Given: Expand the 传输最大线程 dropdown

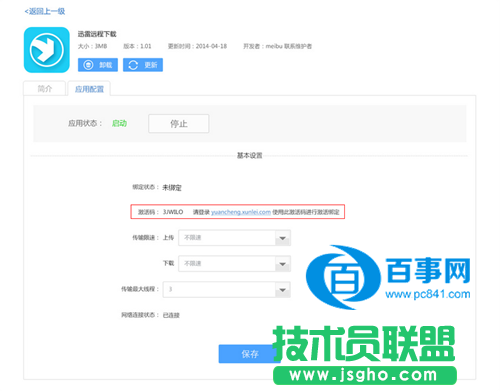Looking at the screenshot, I should pyautogui.click(x=227, y=289).
